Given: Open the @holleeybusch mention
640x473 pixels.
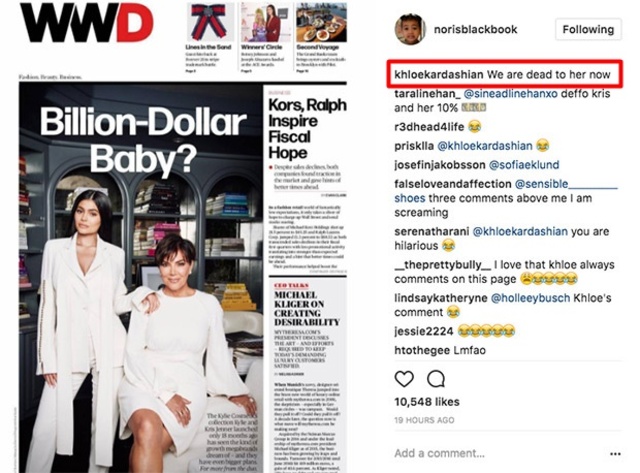Looking at the screenshot, I should point(530,298).
